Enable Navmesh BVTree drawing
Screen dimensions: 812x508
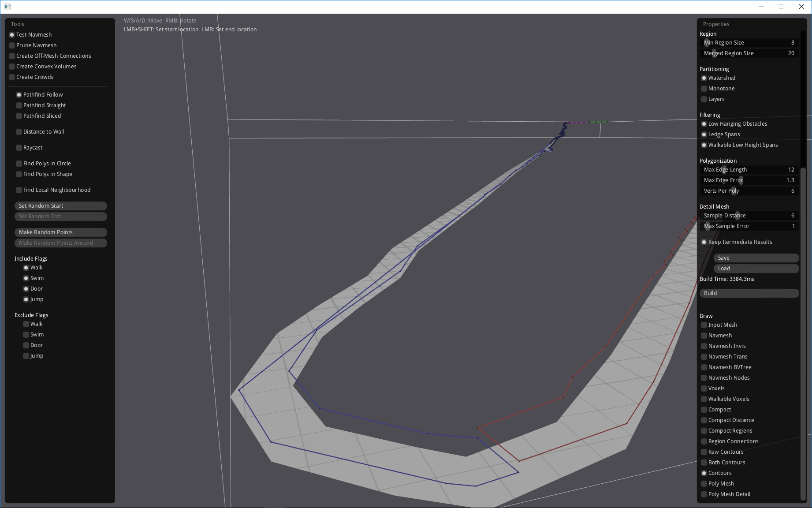704,367
